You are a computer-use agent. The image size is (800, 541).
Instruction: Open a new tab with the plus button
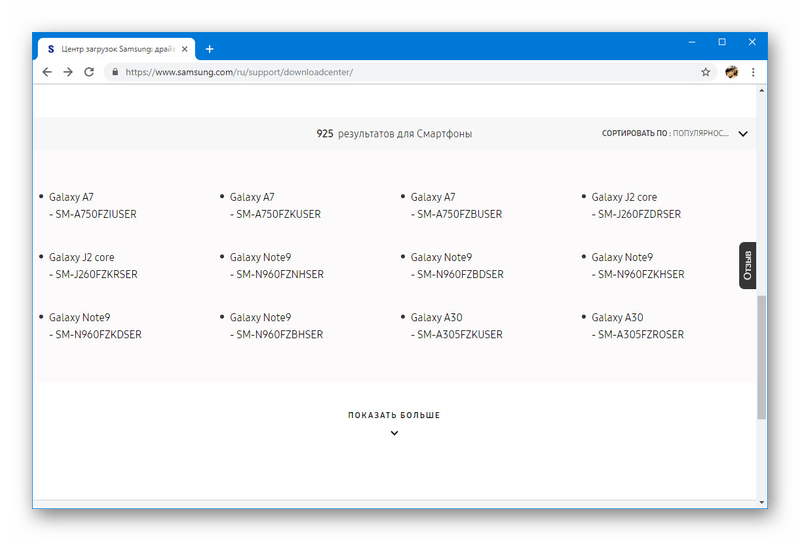click(209, 49)
